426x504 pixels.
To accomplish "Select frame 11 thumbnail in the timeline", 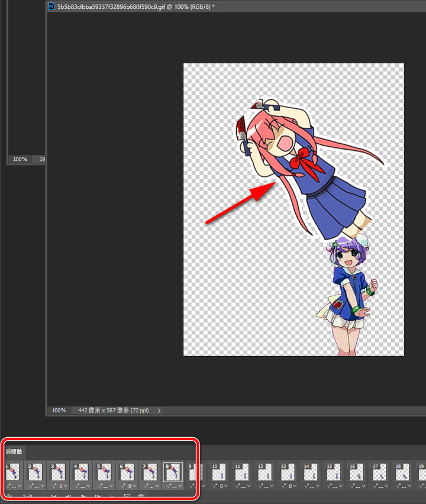I will click(x=242, y=472).
